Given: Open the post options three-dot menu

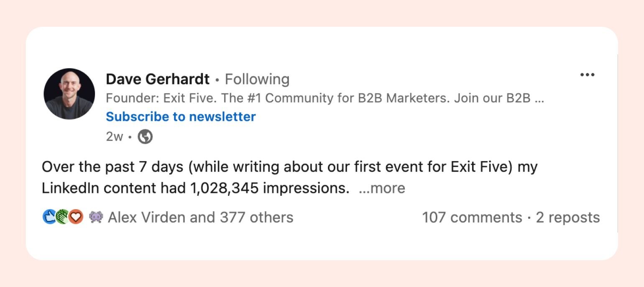Looking at the screenshot, I should 588,74.
